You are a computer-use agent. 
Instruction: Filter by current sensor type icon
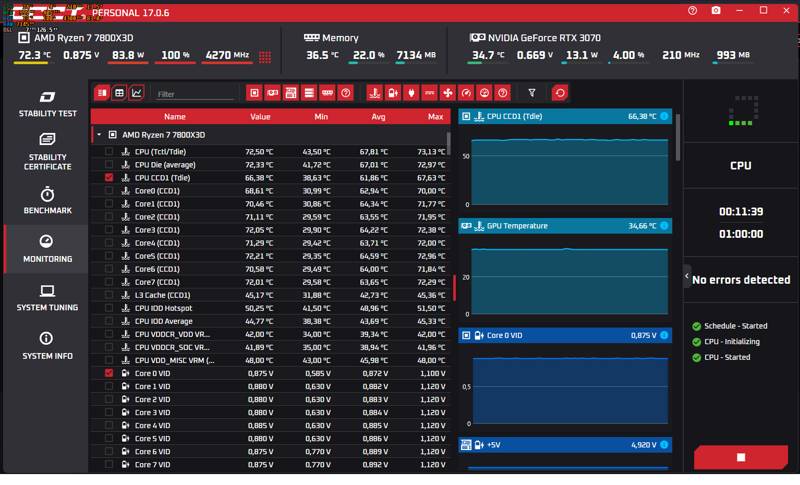click(430, 93)
